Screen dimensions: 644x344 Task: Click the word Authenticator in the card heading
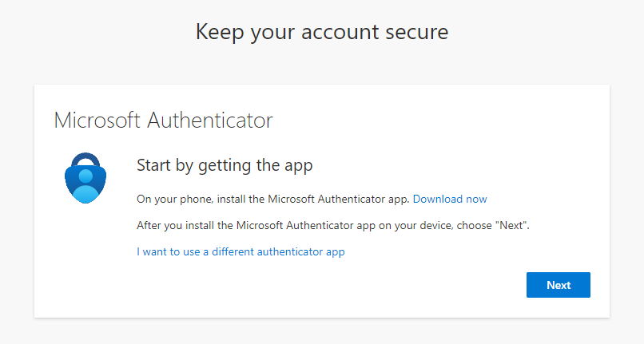click(x=210, y=121)
